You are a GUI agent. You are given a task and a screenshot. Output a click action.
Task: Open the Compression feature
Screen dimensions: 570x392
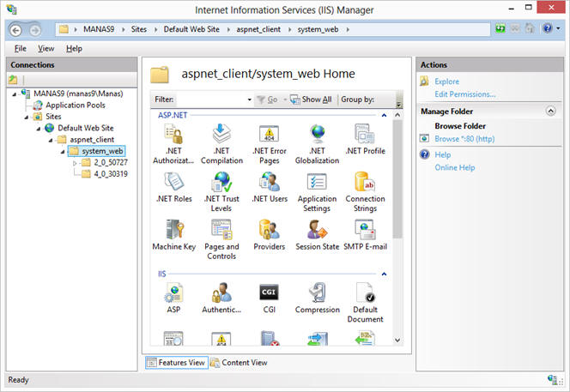click(x=317, y=298)
